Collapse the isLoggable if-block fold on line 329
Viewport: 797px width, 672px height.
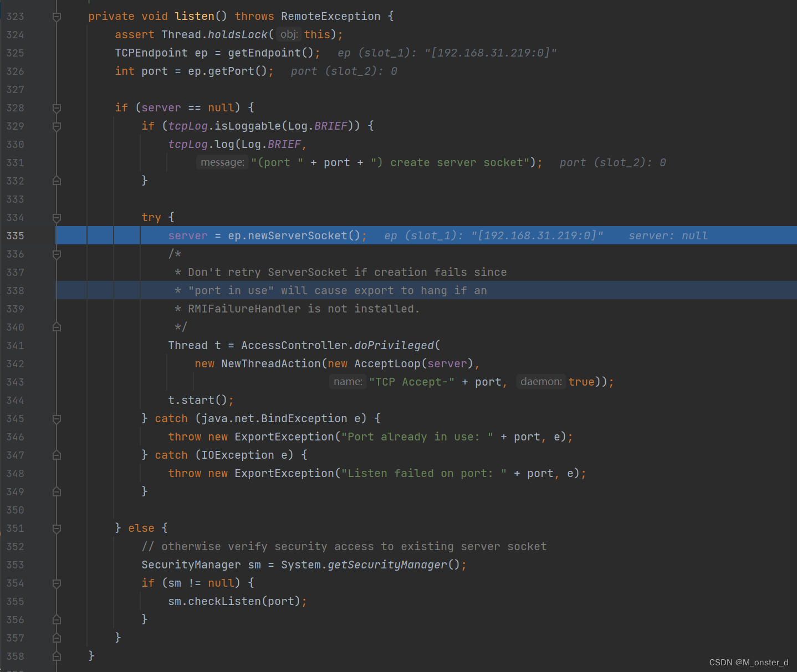(57, 126)
